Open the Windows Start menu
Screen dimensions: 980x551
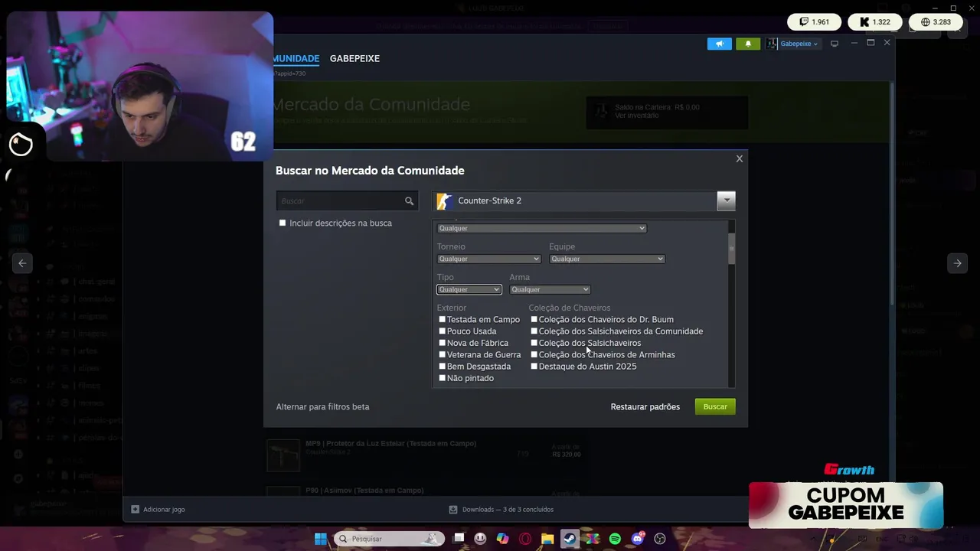click(x=321, y=539)
